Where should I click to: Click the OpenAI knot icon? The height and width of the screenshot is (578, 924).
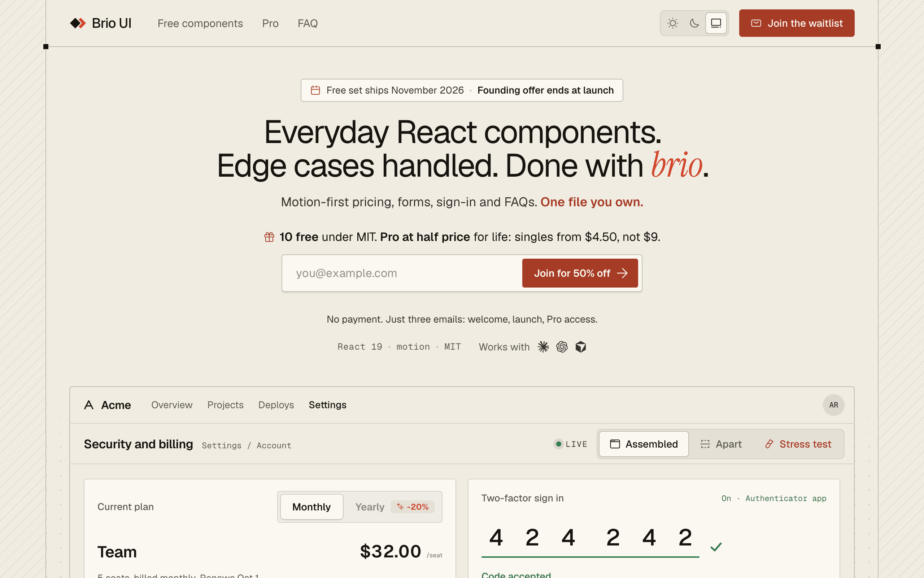[x=562, y=347]
